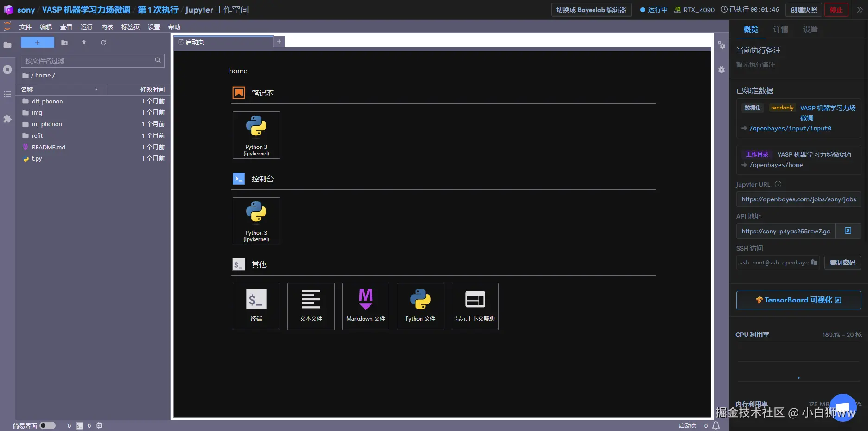Open the 内核 menu
This screenshot has height=431, width=868.
click(107, 27)
